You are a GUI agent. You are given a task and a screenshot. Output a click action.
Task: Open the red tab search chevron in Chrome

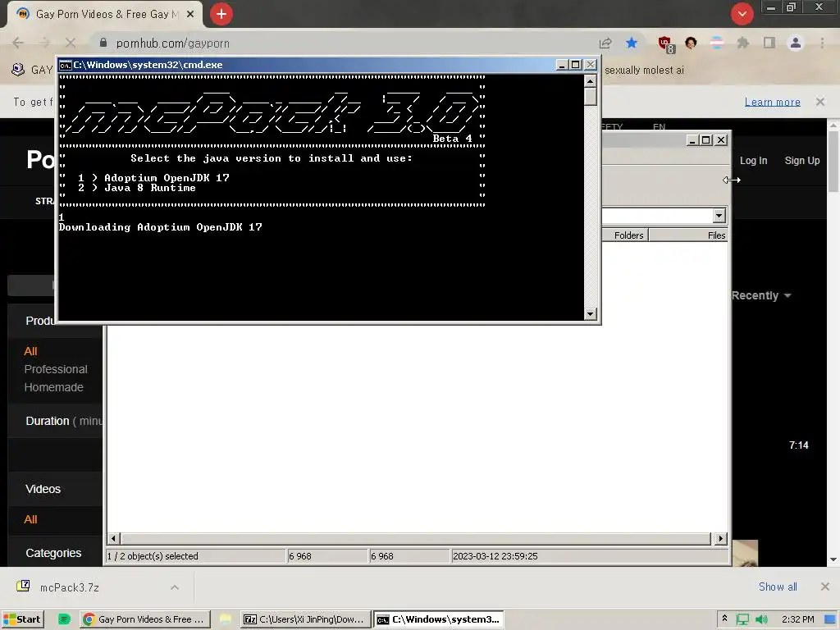tap(742, 14)
